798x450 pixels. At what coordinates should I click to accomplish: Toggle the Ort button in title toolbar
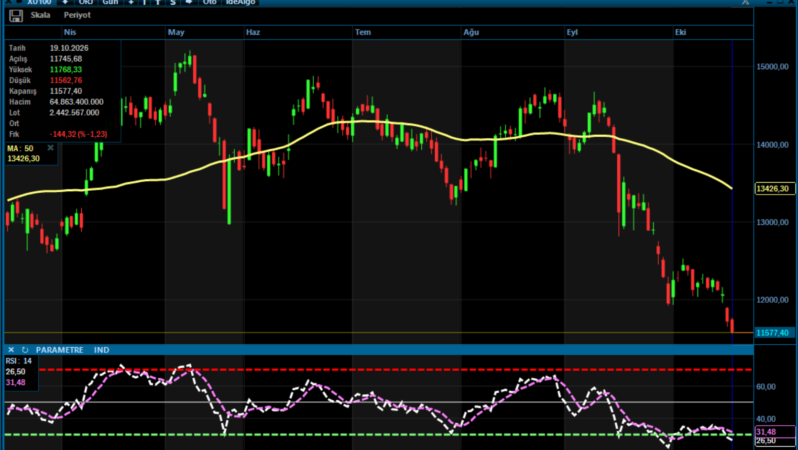[86, 2]
